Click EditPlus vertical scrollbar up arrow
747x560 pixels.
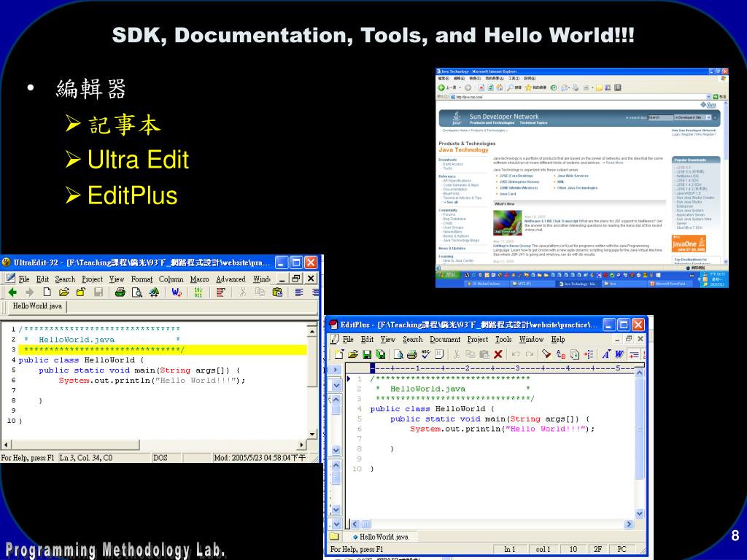(x=639, y=373)
